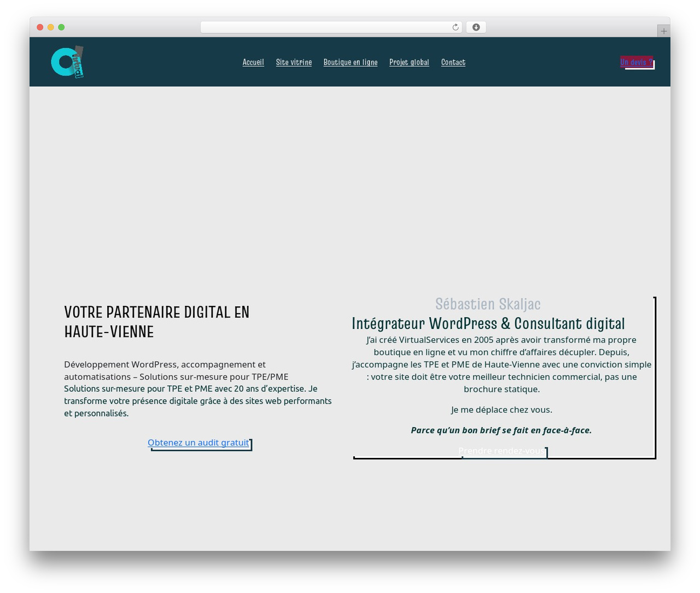Click the VirtualServices logo in the header
700x593 pixels.
point(67,62)
